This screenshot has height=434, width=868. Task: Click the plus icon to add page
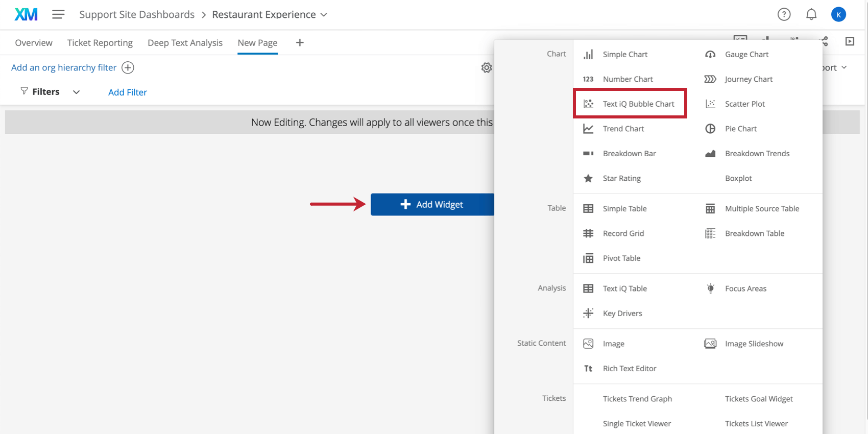click(x=300, y=43)
